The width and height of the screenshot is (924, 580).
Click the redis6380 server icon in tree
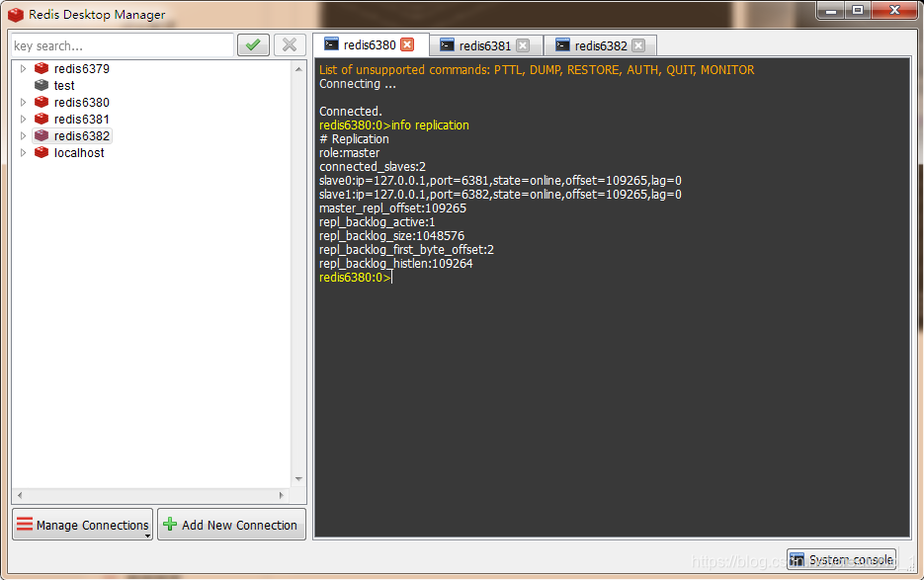point(42,102)
